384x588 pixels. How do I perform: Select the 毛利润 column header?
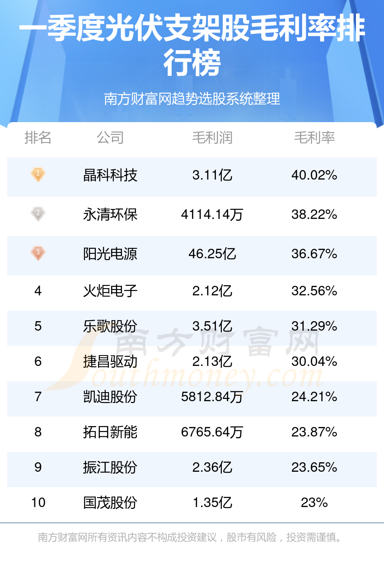pyautogui.click(x=212, y=138)
